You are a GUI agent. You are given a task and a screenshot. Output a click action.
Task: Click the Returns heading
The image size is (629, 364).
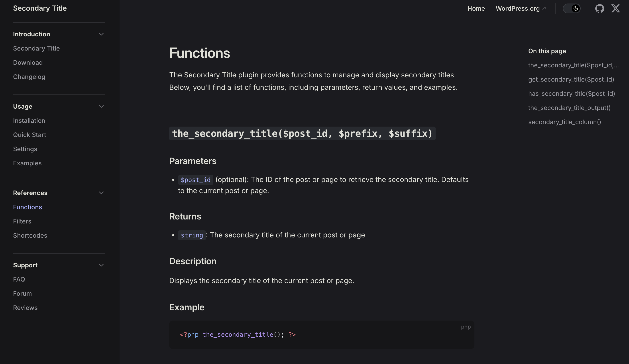(185, 217)
